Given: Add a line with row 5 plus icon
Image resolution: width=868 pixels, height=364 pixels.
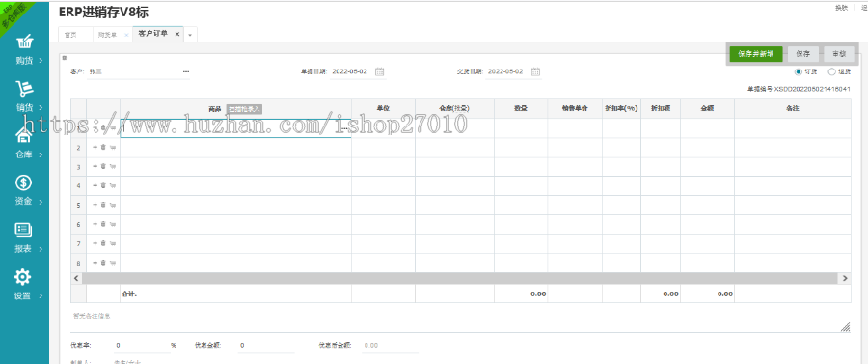Looking at the screenshot, I should click(95, 205).
